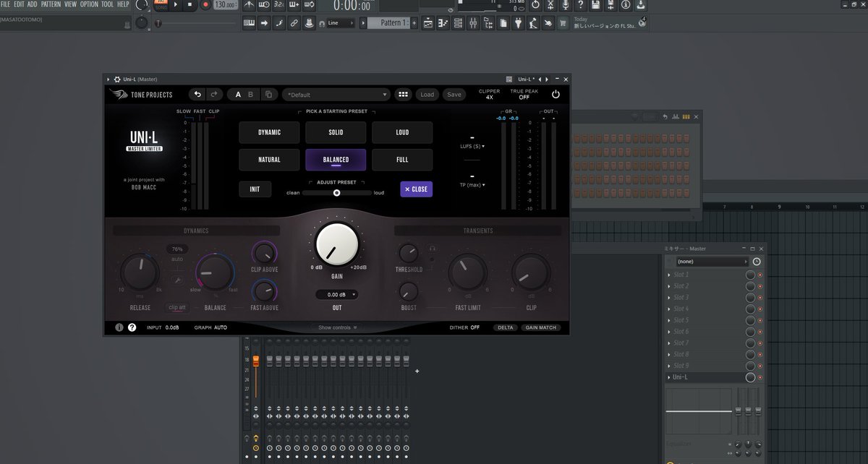Open the 0.00 dB OUT dropdown
The width and height of the screenshot is (868, 464).
pyautogui.click(x=337, y=295)
